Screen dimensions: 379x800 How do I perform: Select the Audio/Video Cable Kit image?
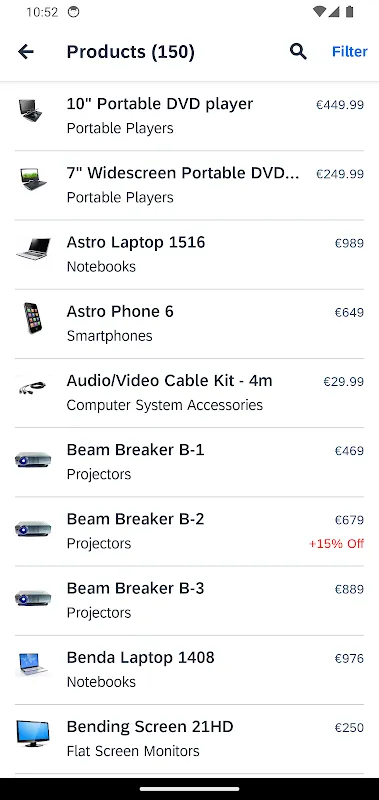33,387
